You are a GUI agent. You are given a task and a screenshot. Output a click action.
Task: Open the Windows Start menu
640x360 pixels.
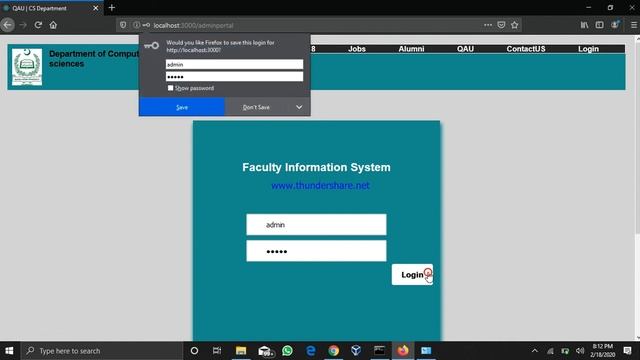tap(9, 351)
